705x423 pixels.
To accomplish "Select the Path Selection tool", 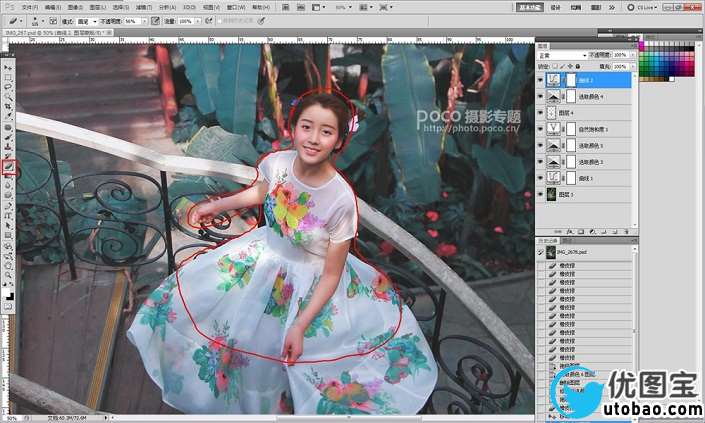I will click(x=8, y=226).
